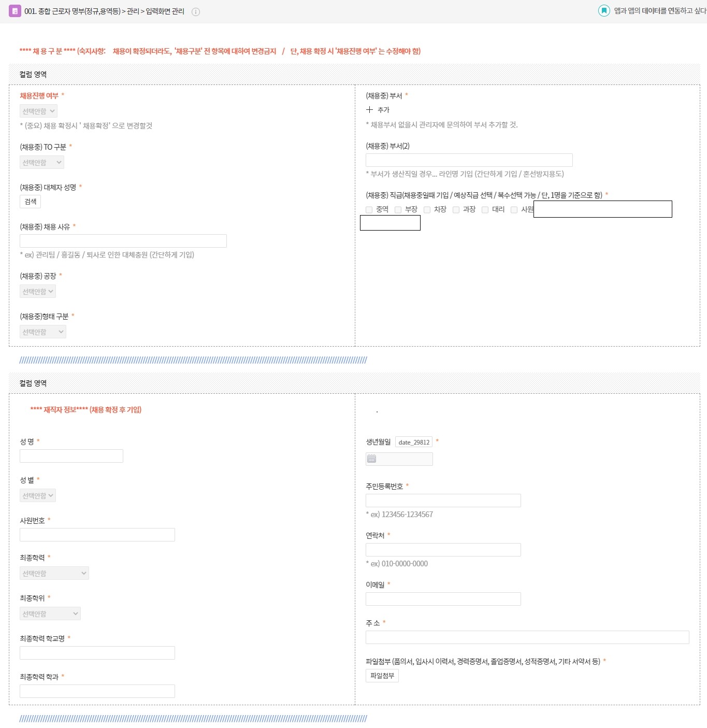
Task: Check the 대리 checkbox
Action: pyautogui.click(x=485, y=210)
